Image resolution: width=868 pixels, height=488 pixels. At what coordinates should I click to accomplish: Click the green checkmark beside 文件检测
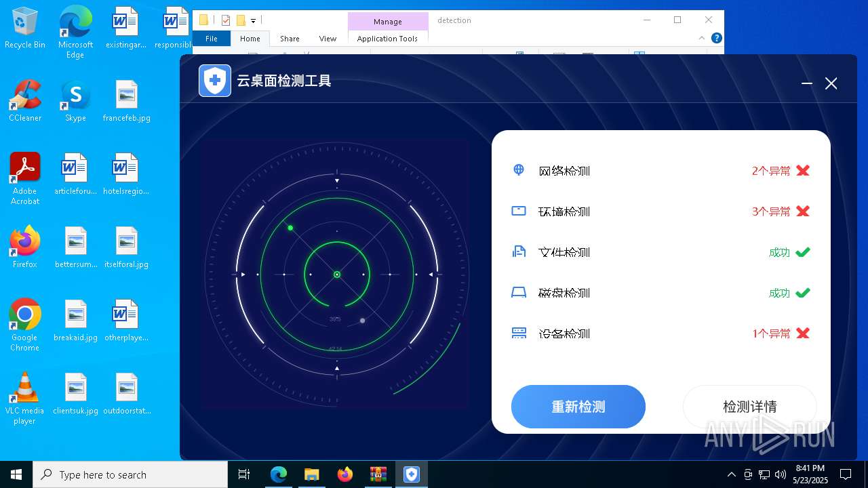[x=803, y=252]
